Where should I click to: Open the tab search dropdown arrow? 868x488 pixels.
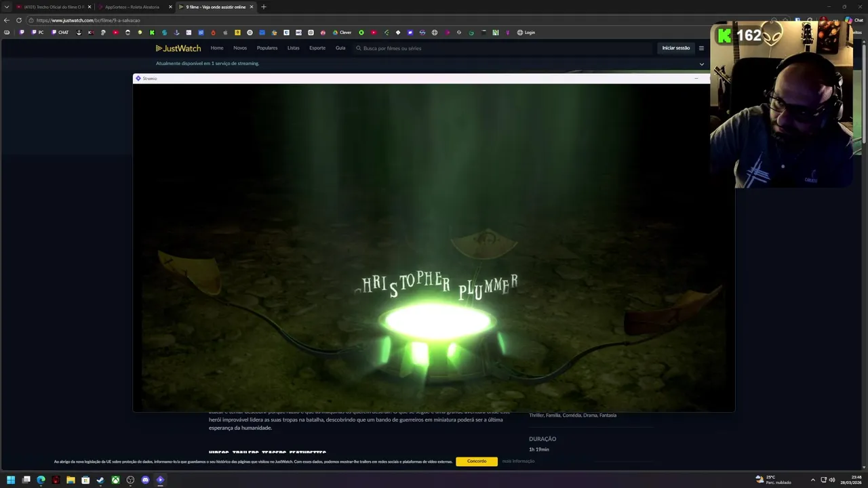coord(7,7)
